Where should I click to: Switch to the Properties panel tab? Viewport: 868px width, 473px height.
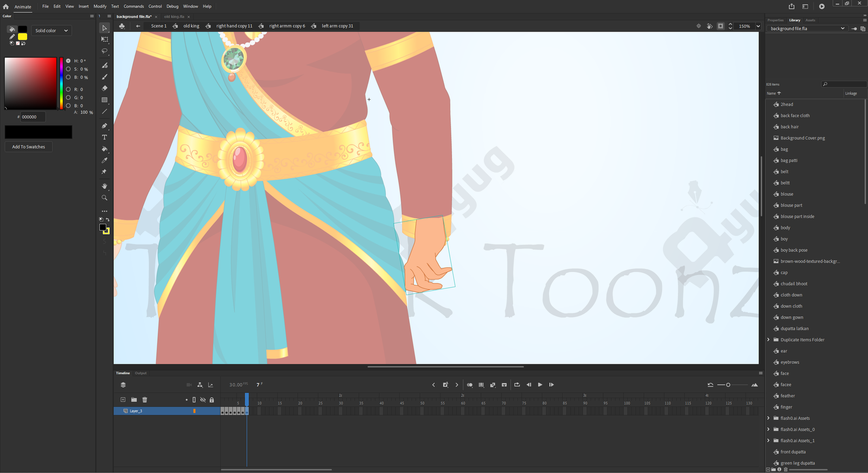point(775,20)
